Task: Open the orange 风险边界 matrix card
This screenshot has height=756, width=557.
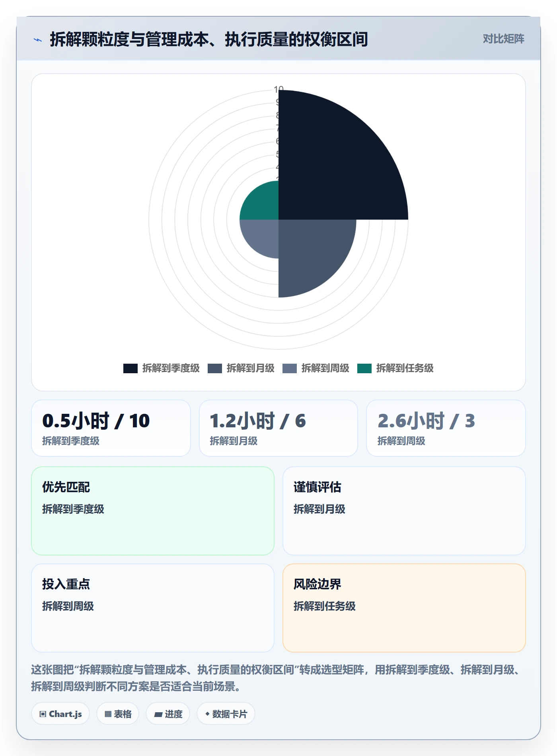Action: pyautogui.click(x=404, y=608)
